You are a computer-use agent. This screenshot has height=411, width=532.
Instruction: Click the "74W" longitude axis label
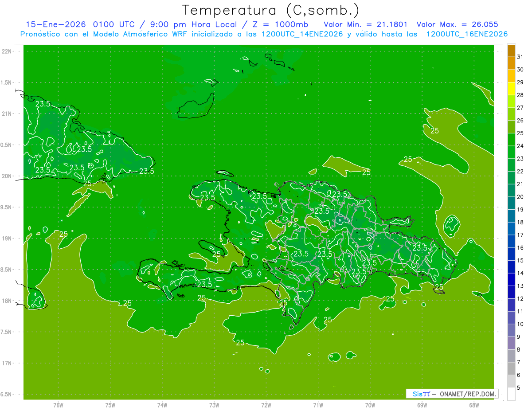click(162, 405)
